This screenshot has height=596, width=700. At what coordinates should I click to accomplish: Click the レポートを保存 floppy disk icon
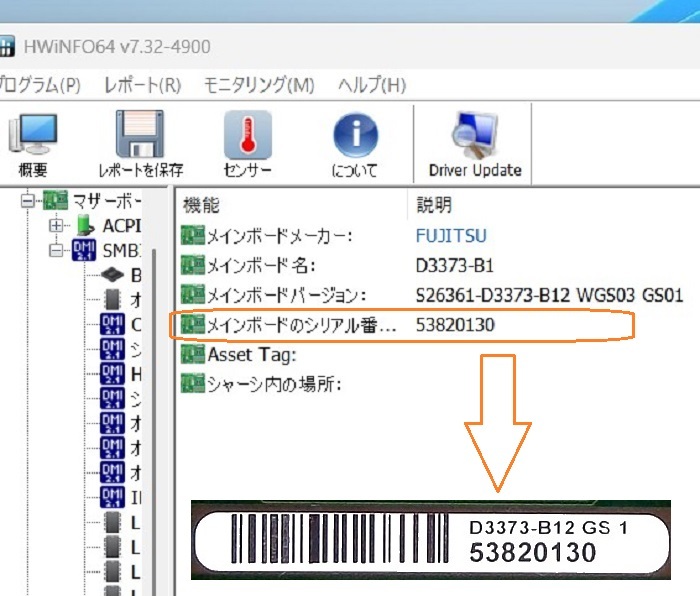click(140, 135)
